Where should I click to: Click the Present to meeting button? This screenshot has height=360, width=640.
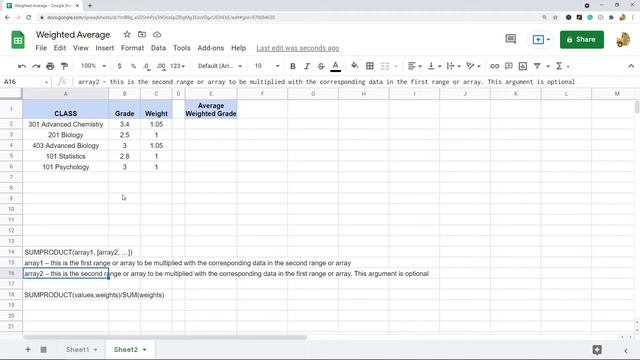[541, 40]
